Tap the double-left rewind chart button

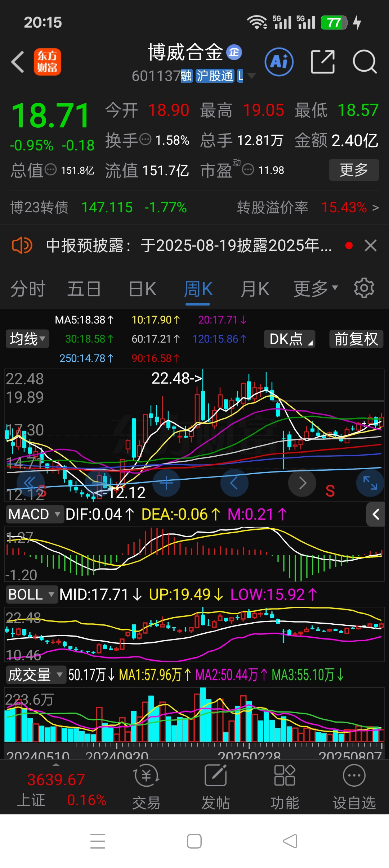[31, 483]
